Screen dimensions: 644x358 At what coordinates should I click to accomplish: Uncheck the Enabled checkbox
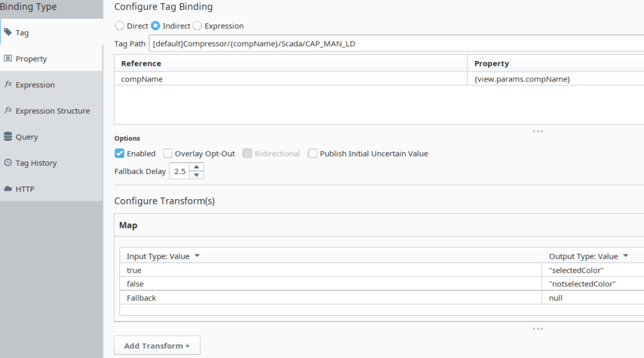(119, 153)
